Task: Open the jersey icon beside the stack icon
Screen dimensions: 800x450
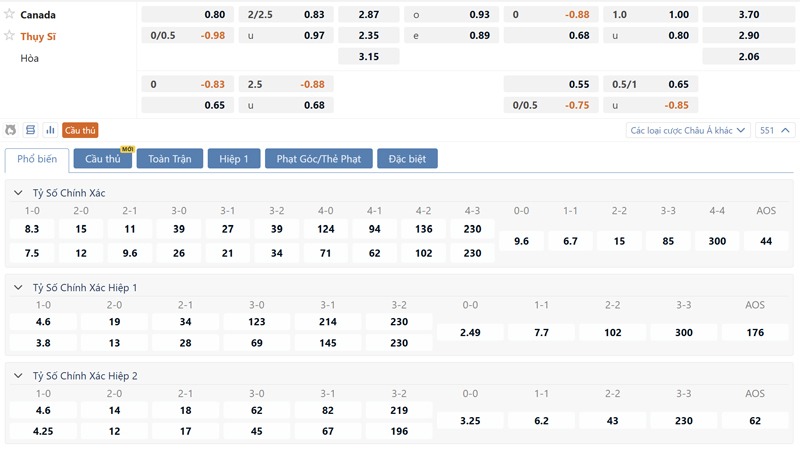Action: (x=11, y=130)
